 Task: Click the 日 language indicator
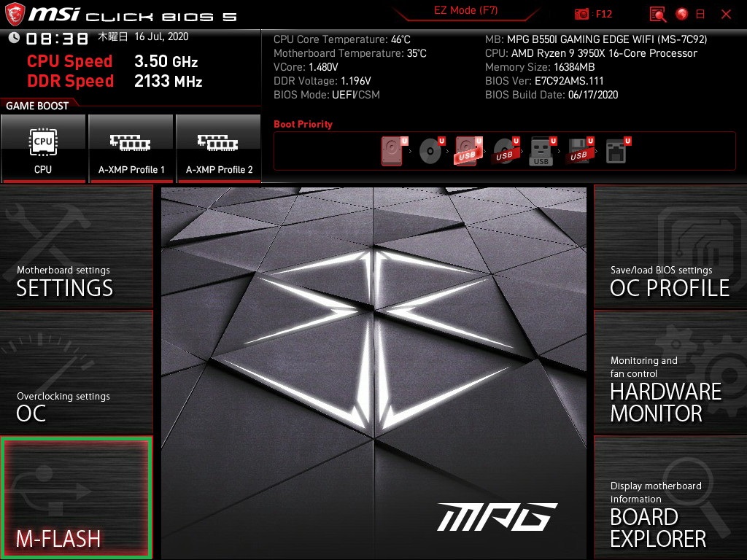click(x=700, y=15)
